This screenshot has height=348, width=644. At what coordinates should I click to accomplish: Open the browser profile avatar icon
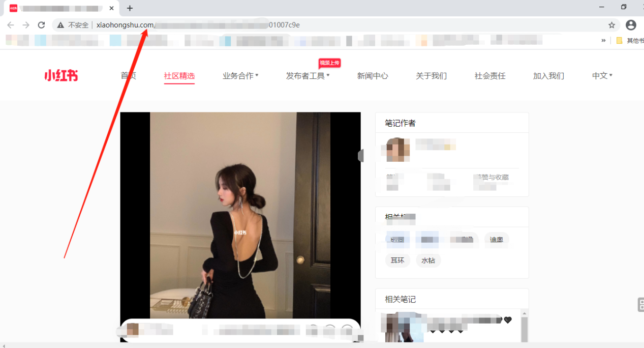(631, 25)
